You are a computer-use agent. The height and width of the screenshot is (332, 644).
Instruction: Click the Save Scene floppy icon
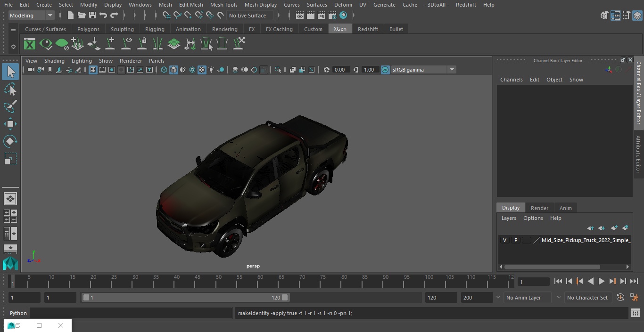[92, 16]
